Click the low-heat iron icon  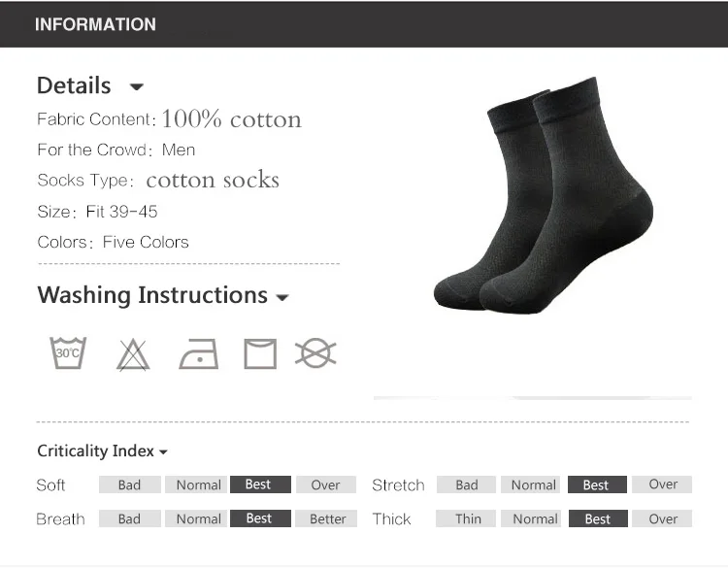199,353
